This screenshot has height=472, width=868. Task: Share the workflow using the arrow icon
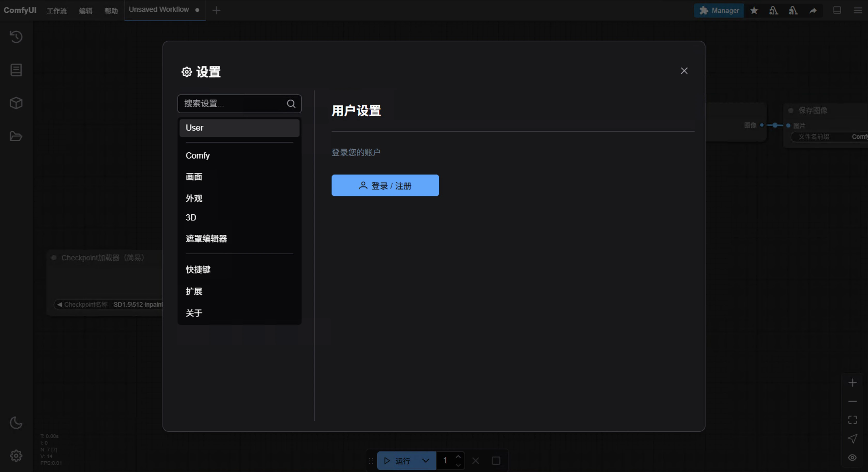(x=813, y=10)
